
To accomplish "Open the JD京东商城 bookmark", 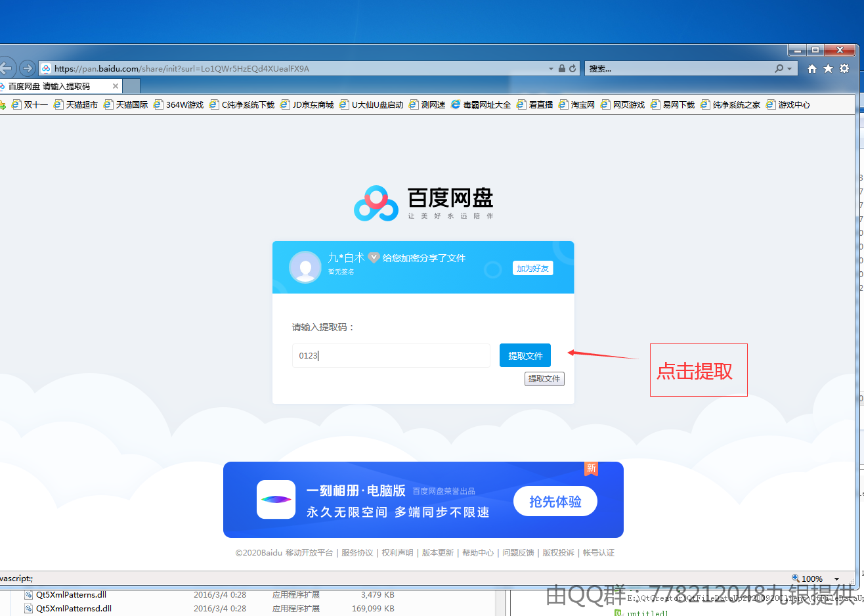I will pos(307,104).
